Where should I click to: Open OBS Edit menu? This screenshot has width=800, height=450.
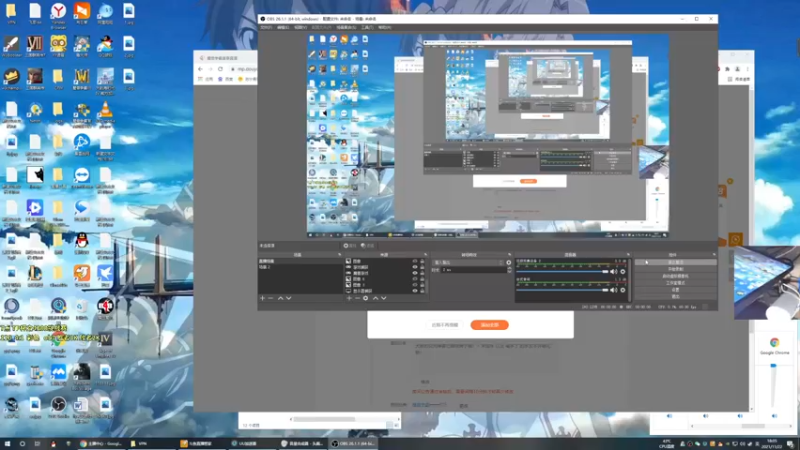[x=283, y=28]
